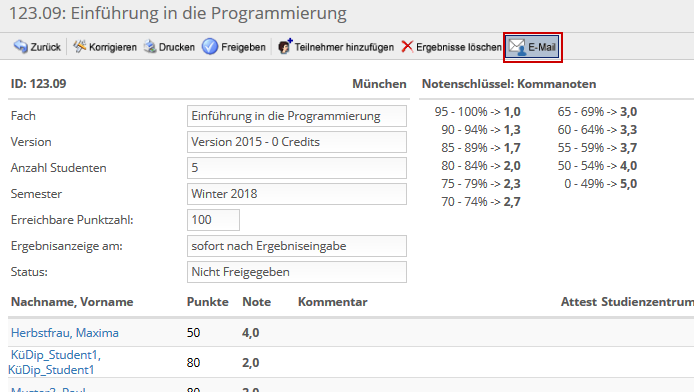Click the Note column header

pyautogui.click(x=257, y=302)
